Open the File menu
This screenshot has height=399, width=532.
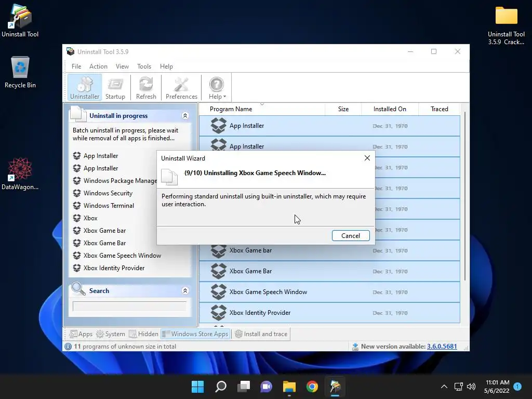point(76,66)
